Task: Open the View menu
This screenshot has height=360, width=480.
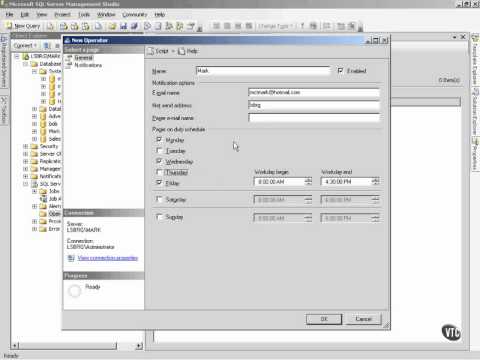Action: tap(42, 15)
